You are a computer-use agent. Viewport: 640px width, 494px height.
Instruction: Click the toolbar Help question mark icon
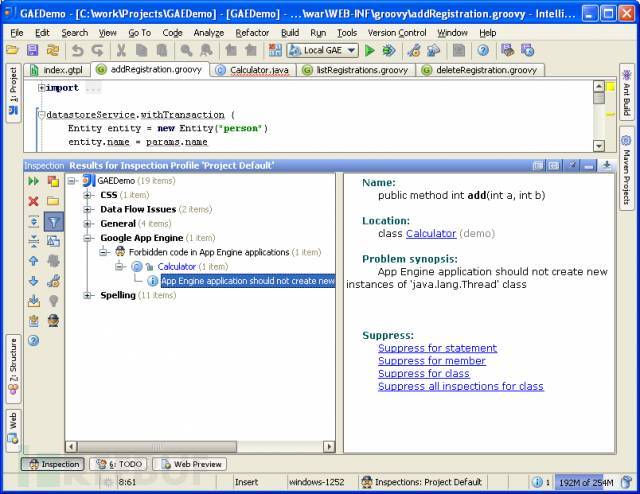pyautogui.click(x=483, y=50)
